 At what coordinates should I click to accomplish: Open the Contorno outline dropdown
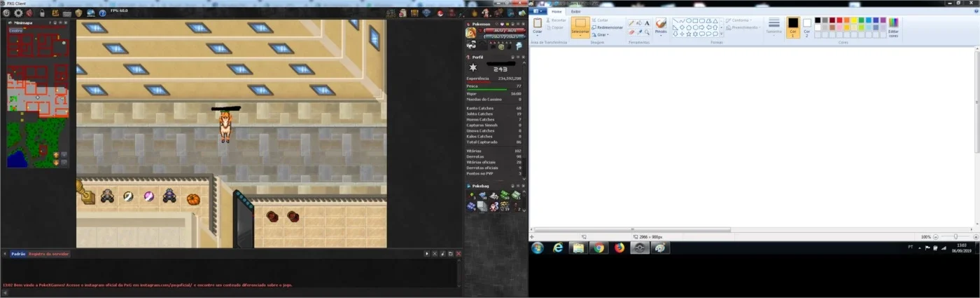738,20
